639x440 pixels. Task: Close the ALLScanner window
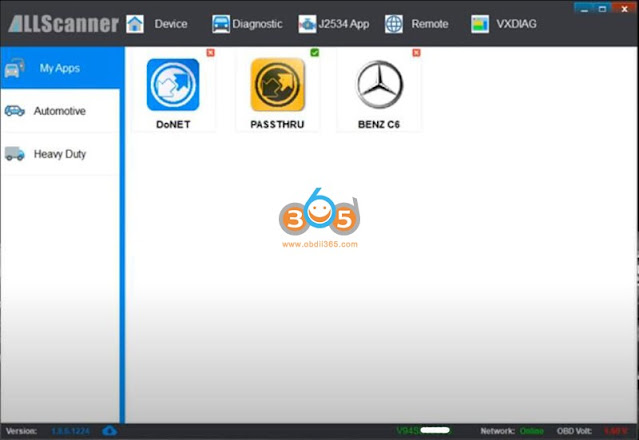tap(624, 9)
